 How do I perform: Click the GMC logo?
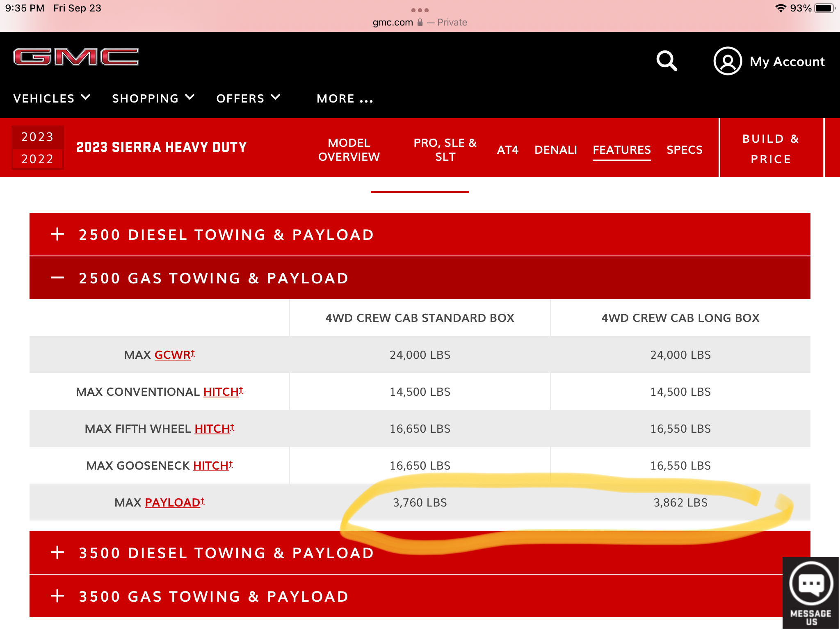76,57
